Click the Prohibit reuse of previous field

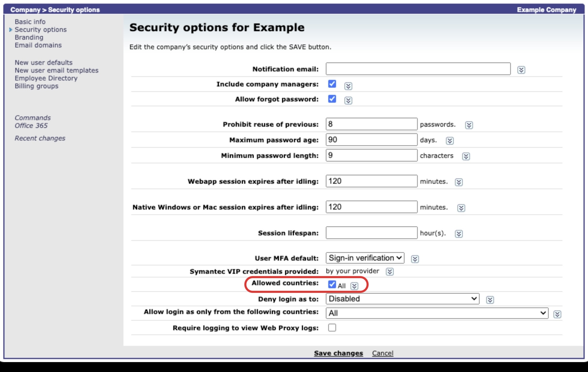371,124
